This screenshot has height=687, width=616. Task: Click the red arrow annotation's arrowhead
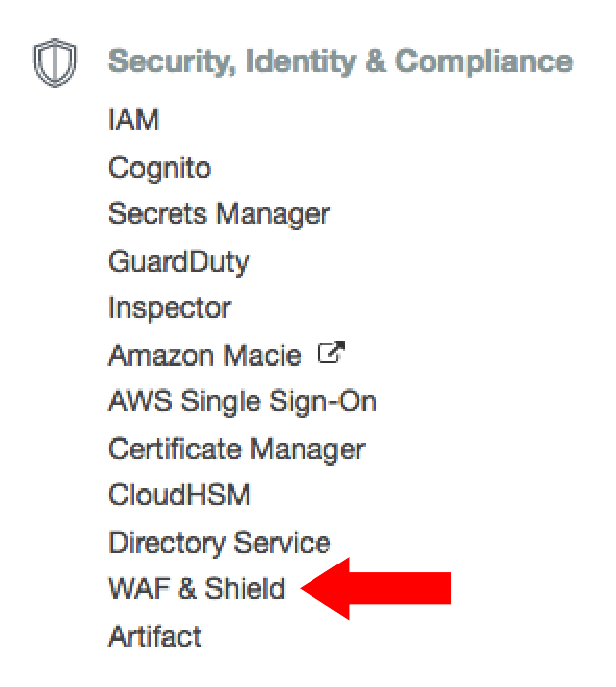coord(326,588)
